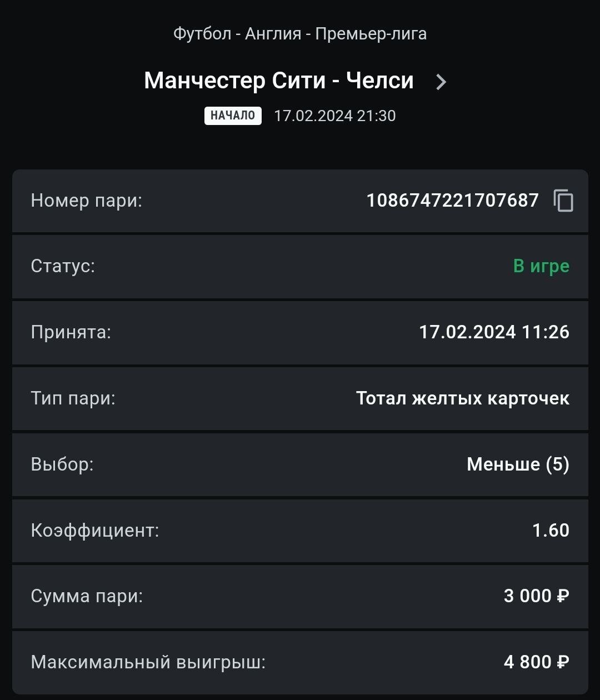Copy the bet number to clipboard

[x=563, y=201]
